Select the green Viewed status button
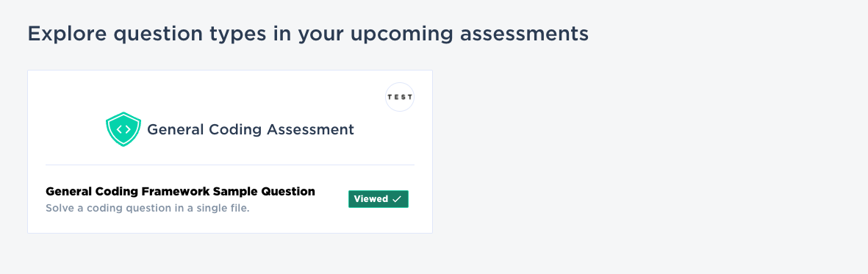The image size is (868, 274). tap(379, 199)
